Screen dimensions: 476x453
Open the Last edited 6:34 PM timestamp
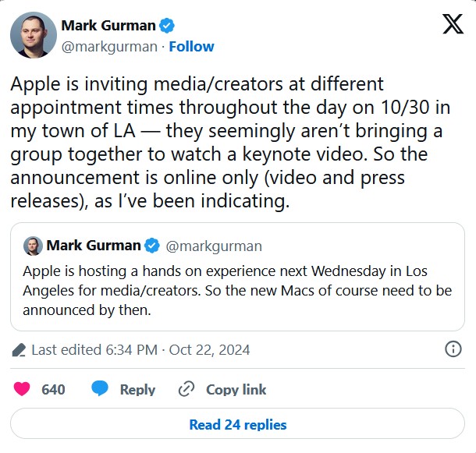click(140, 349)
